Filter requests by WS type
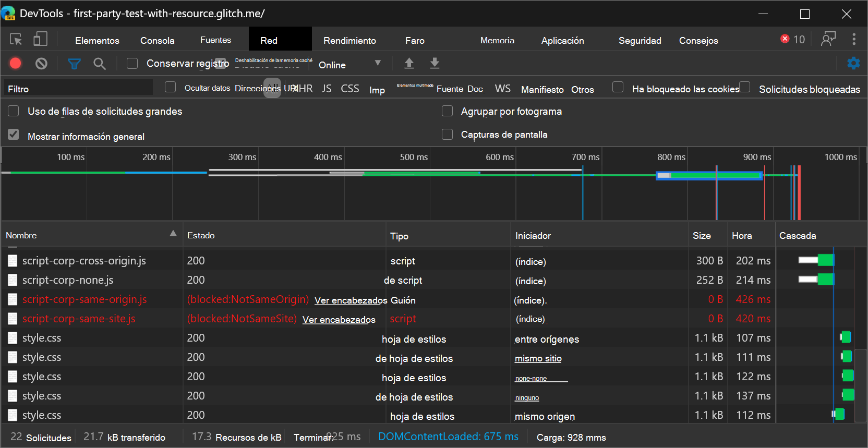This screenshot has height=448, width=868. (503, 89)
